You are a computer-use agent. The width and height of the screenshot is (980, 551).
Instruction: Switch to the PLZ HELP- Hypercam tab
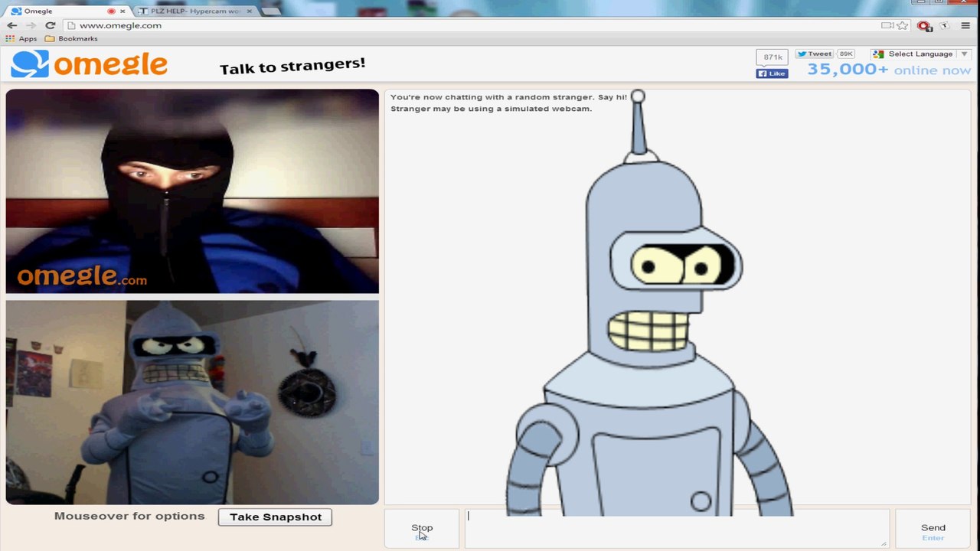click(195, 11)
